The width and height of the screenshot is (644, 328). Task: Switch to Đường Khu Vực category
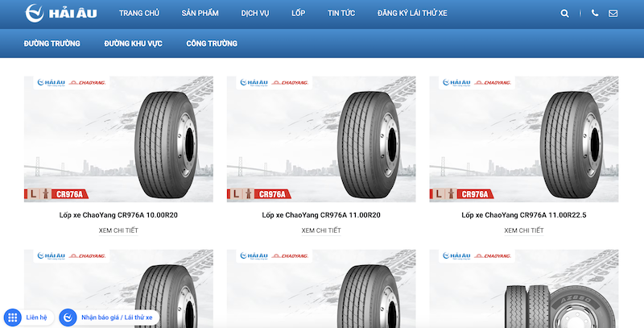(133, 44)
